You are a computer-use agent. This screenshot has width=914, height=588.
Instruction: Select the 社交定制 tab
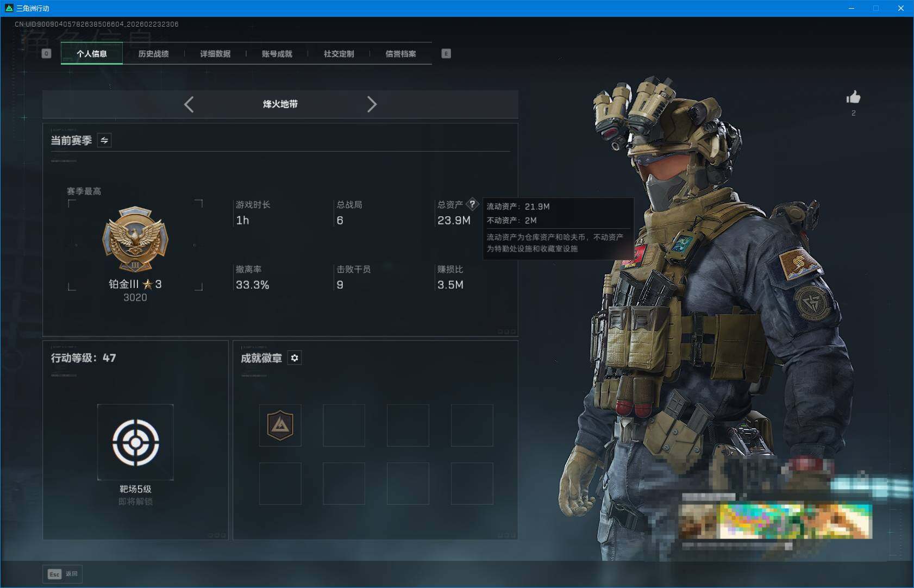pyautogui.click(x=339, y=53)
